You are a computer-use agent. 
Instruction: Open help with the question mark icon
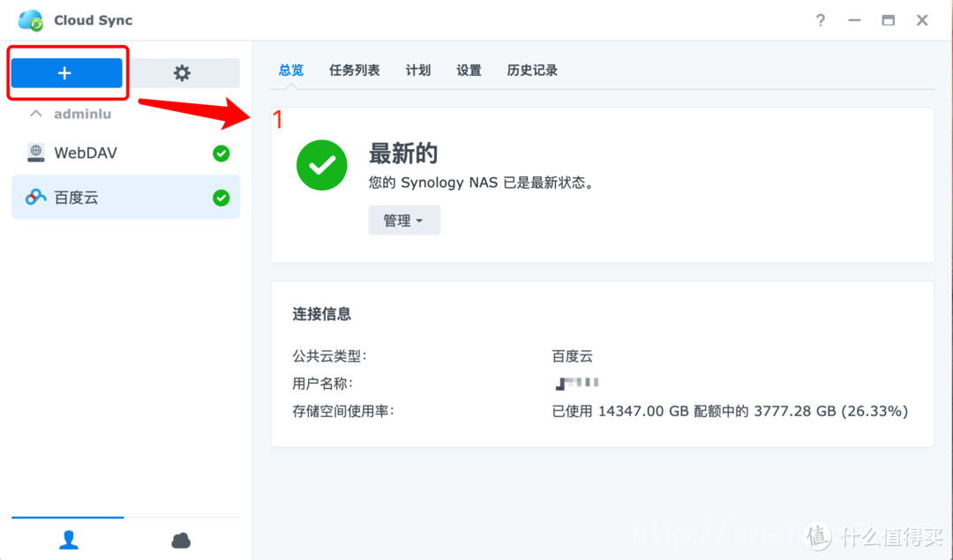click(821, 20)
